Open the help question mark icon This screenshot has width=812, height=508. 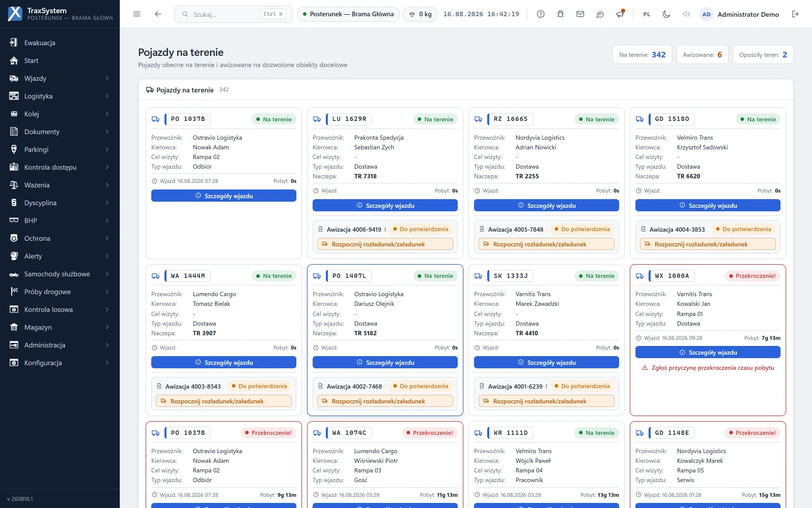(x=540, y=14)
